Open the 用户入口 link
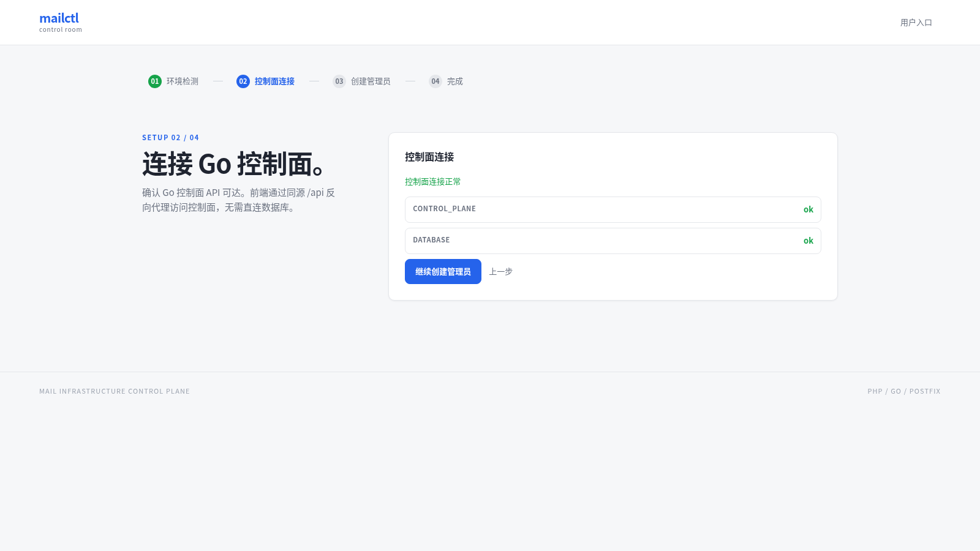 point(916,23)
